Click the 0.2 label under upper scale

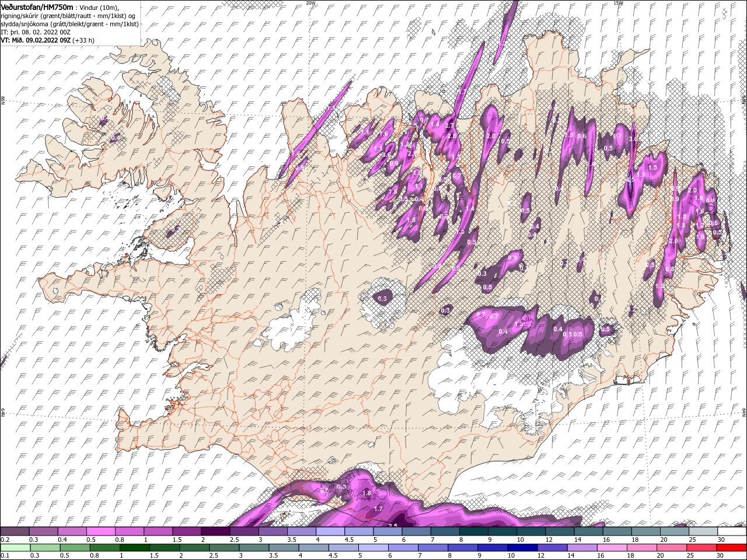pyautogui.click(x=5, y=540)
